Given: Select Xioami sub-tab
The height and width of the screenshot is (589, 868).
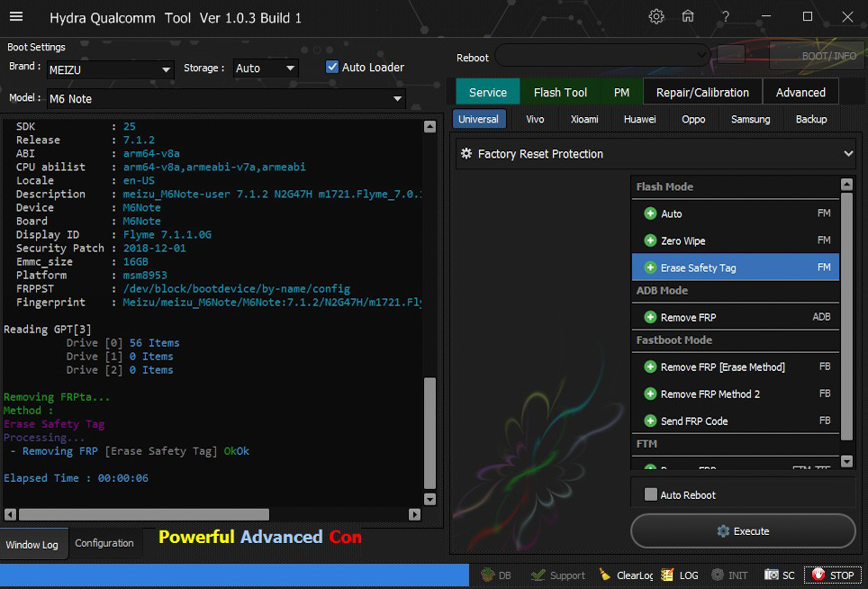Looking at the screenshot, I should pos(584,119).
